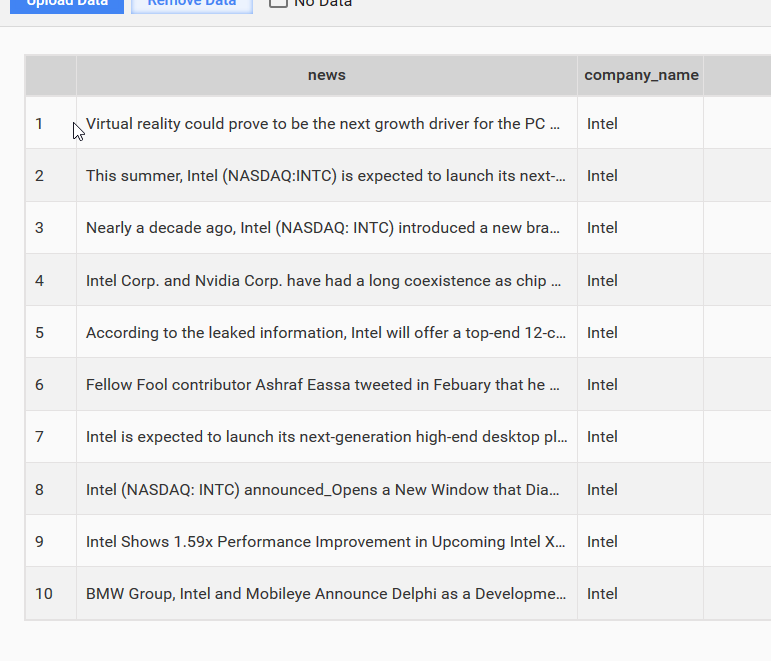
Task: Click the 'Intel Corp. and Nvidia Corp.' news cell
Action: [326, 280]
